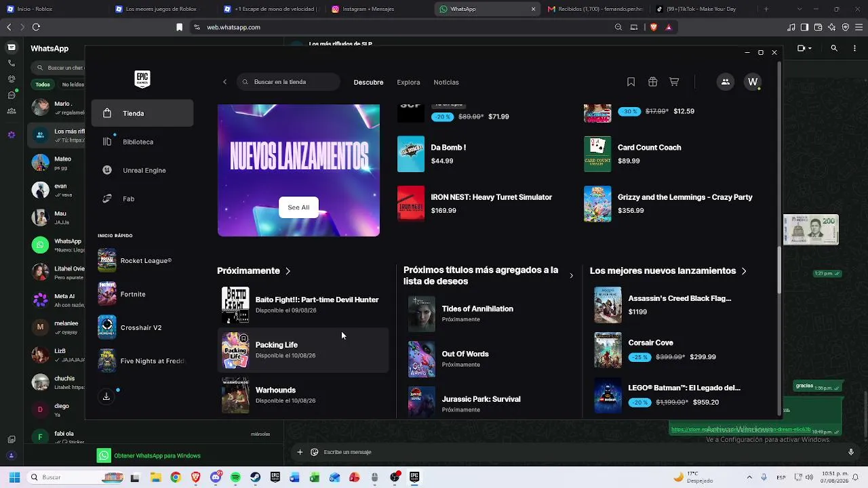Switch to the Instagram Mensajes browser tab
Screen dimensions: 868x488
tap(378, 9)
